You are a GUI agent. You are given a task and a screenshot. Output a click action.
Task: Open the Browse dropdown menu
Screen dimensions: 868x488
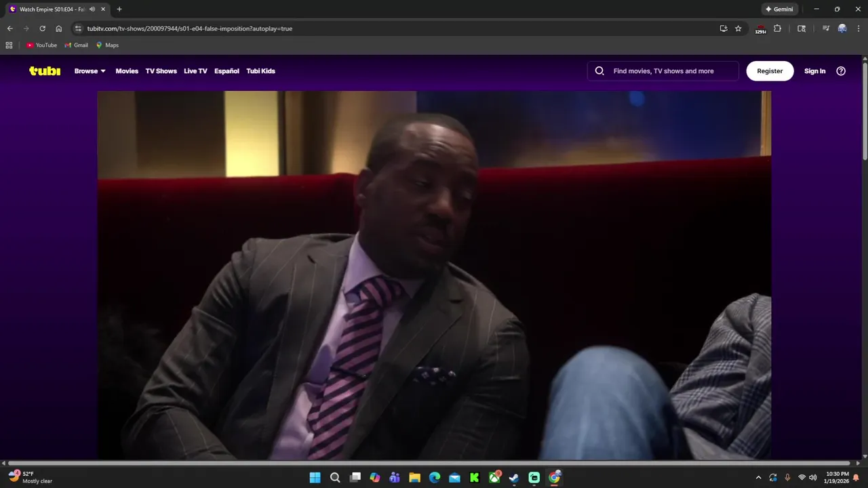[x=90, y=70]
